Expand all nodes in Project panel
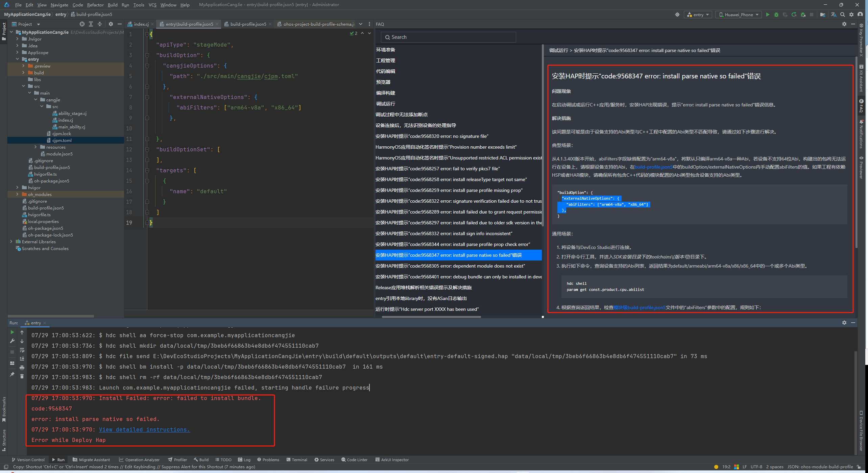This screenshot has height=473, width=868. coord(91,24)
